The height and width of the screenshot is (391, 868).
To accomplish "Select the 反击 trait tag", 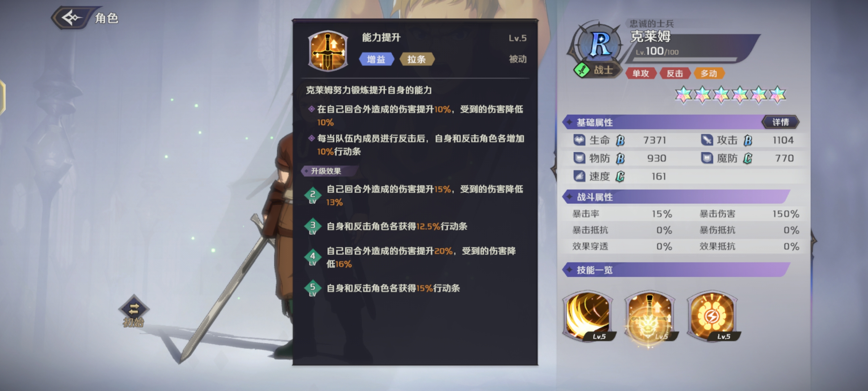I will (675, 73).
